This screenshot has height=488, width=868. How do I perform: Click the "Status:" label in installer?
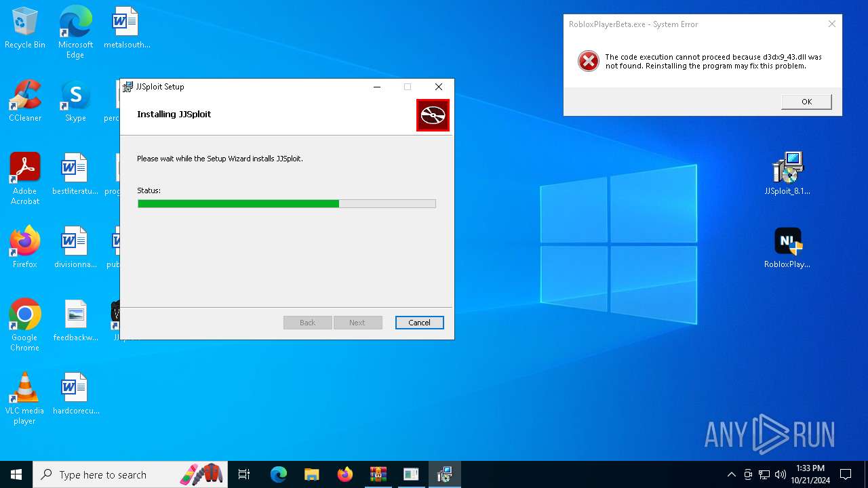click(149, 190)
